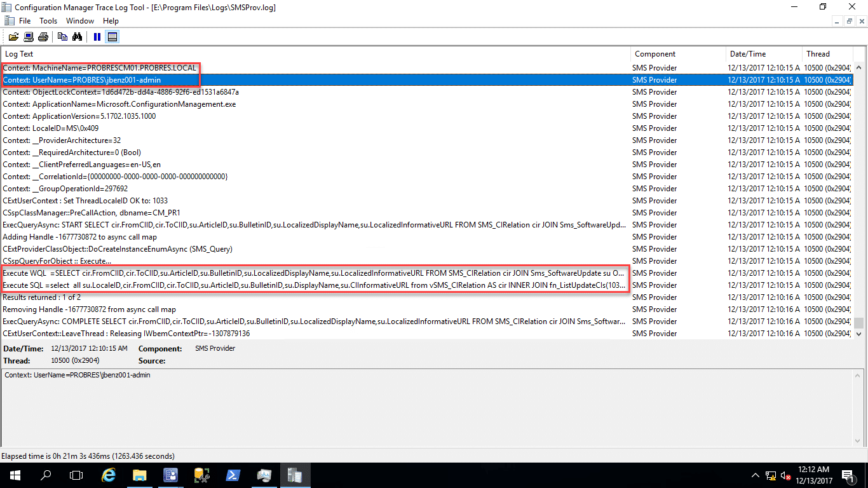Select the Context: UserName=PROBRES\jbenz001-admin highlighted row
The width and height of the screenshot is (868, 488).
click(x=426, y=80)
